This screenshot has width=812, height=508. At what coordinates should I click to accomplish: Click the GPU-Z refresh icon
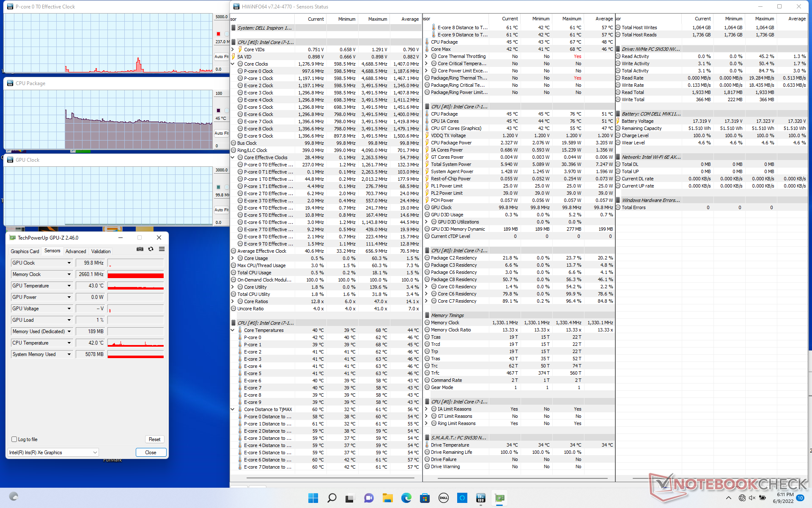coord(151,249)
